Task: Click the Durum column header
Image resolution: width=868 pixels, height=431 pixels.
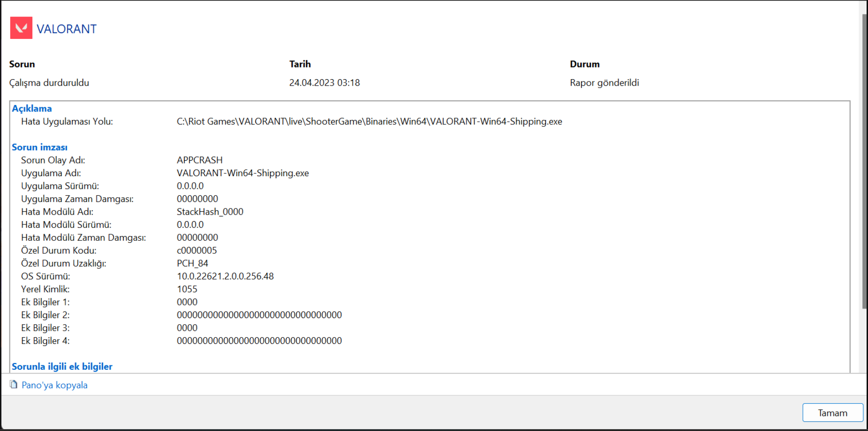Action: click(585, 64)
